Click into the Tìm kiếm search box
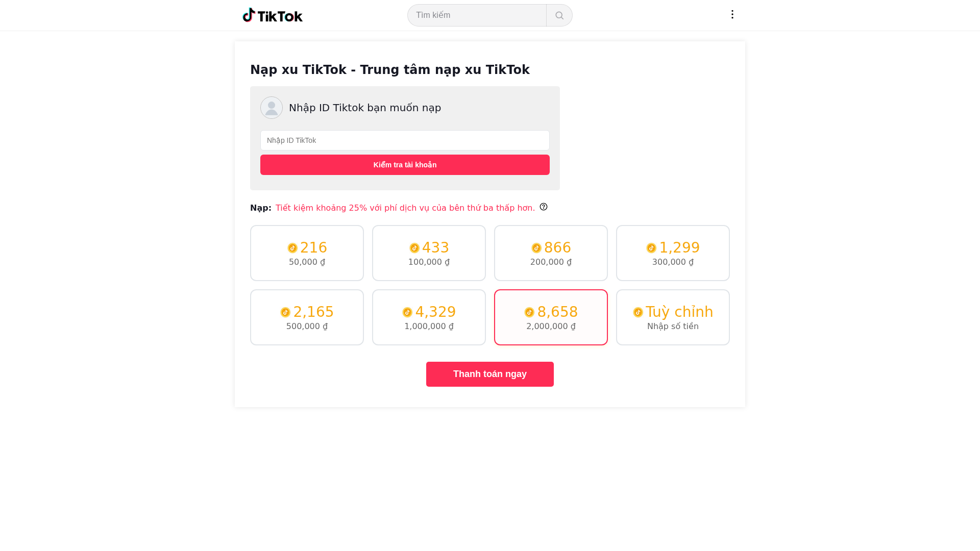Viewport: 980px width, 551px height. (477, 15)
